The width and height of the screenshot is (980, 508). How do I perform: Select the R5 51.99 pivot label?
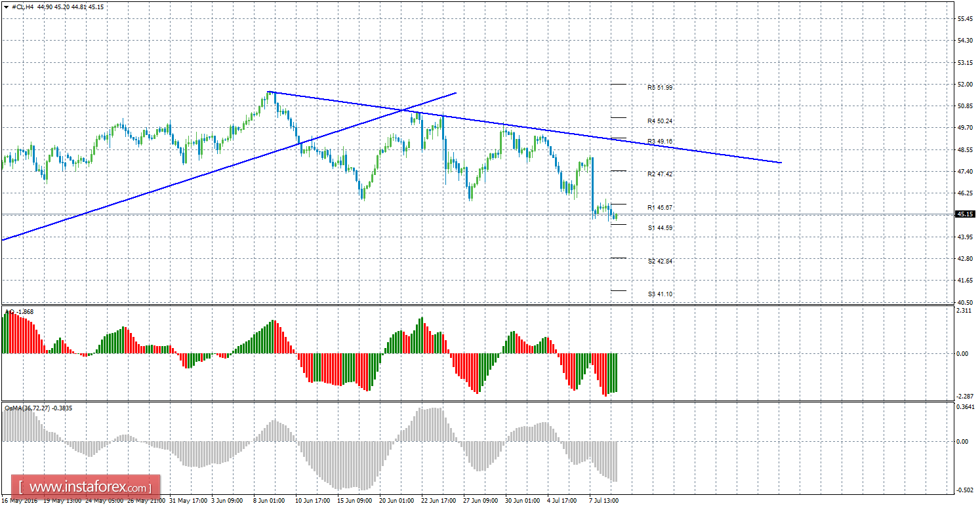click(x=660, y=87)
